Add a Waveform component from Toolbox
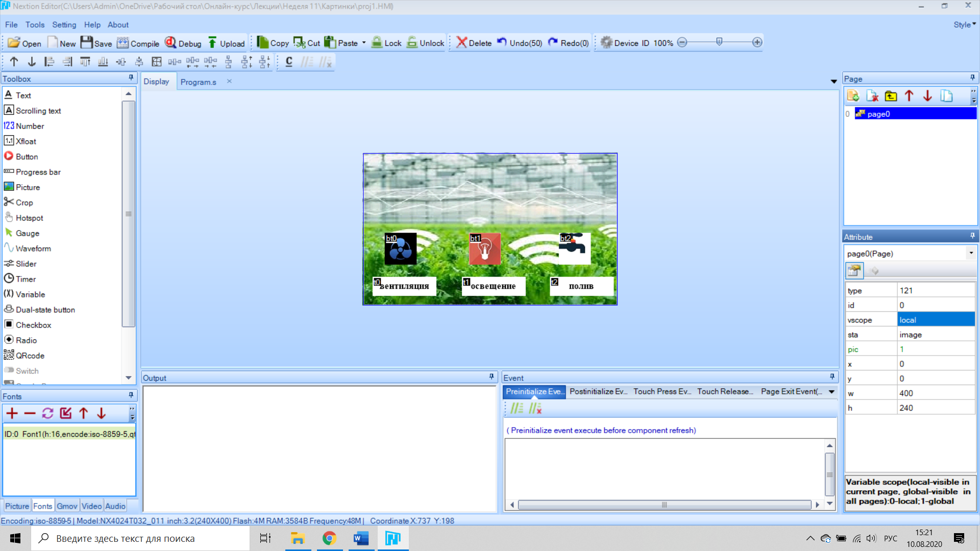 click(x=33, y=248)
